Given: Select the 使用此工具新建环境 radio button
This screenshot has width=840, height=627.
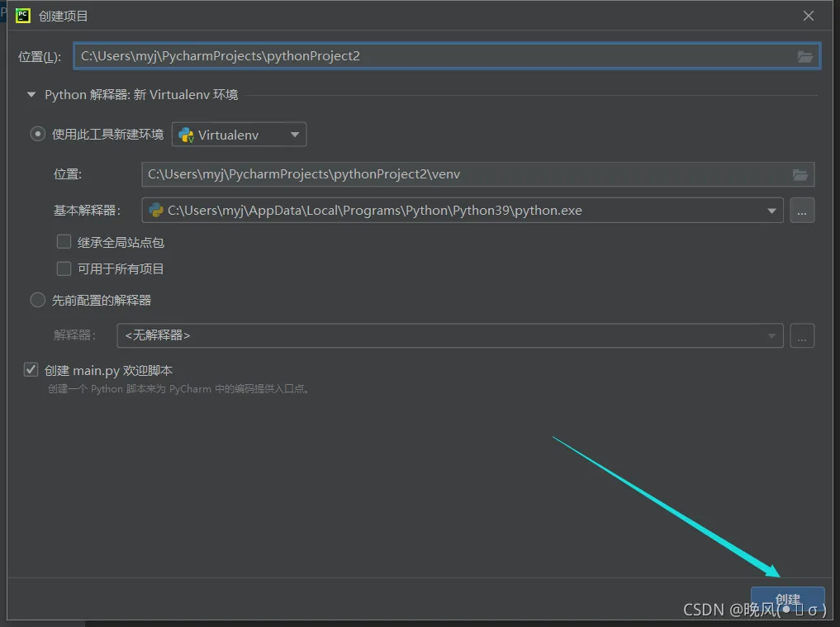Looking at the screenshot, I should point(37,134).
